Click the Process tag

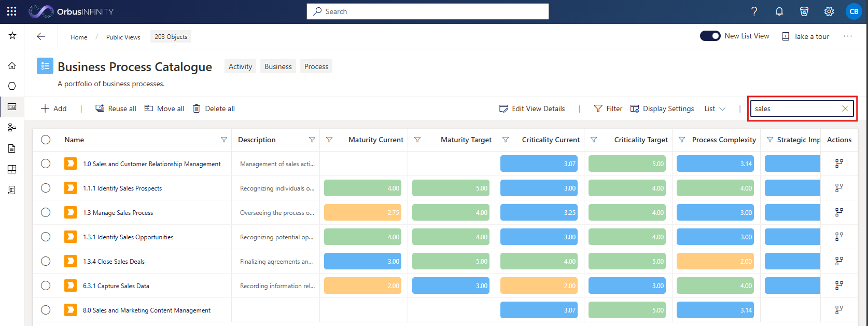coord(316,66)
